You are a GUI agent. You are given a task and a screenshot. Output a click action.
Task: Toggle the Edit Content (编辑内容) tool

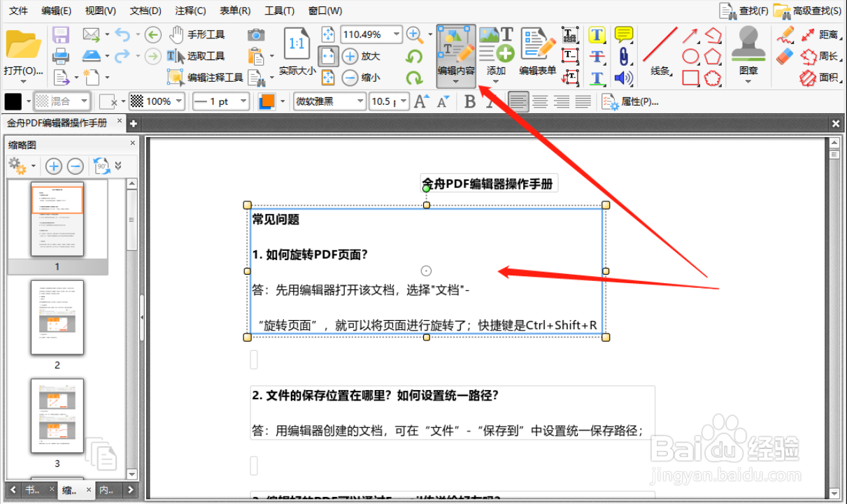click(x=456, y=56)
